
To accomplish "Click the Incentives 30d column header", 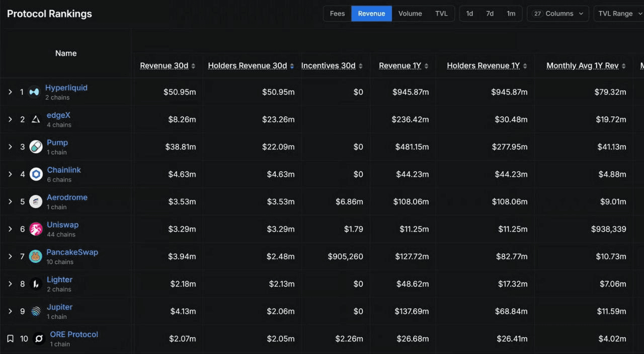I will [328, 66].
